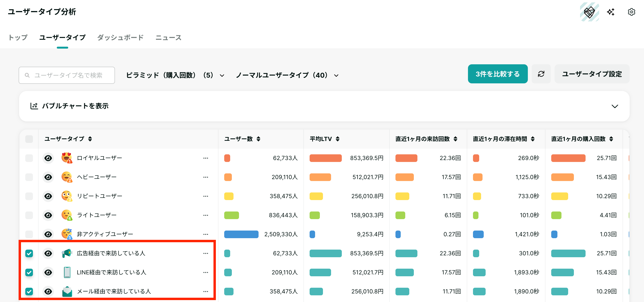Click the AI sparkle icon
The width and height of the screenshot is (644, 302).
[611, 12]
